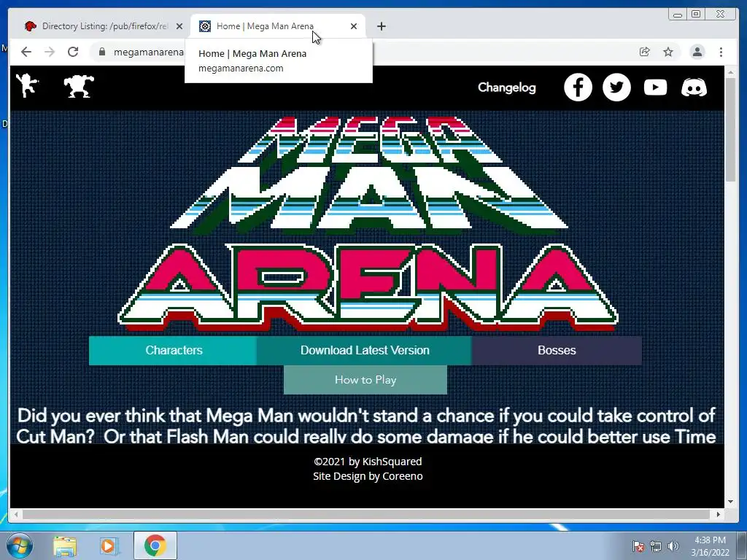Click the Action Center flag tray icon
Image resolution: width=747 pixels, height=560 pixels.
click(638, 546)
